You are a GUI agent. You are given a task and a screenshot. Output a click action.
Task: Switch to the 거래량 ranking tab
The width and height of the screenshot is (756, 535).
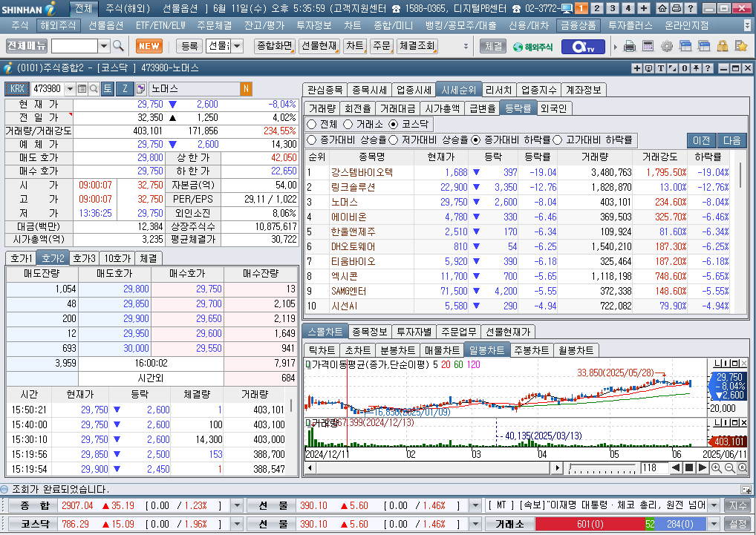(x=322, y=108)
